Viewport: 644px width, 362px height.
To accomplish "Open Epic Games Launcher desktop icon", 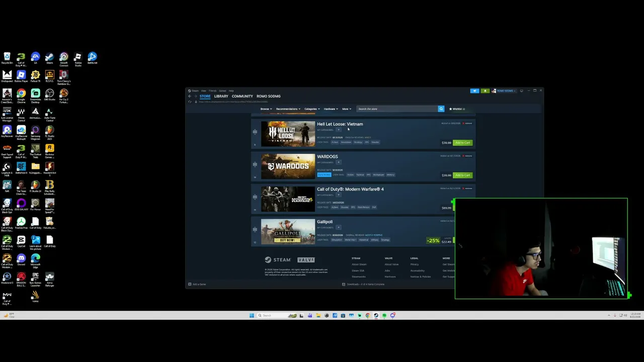I will 35,279.
